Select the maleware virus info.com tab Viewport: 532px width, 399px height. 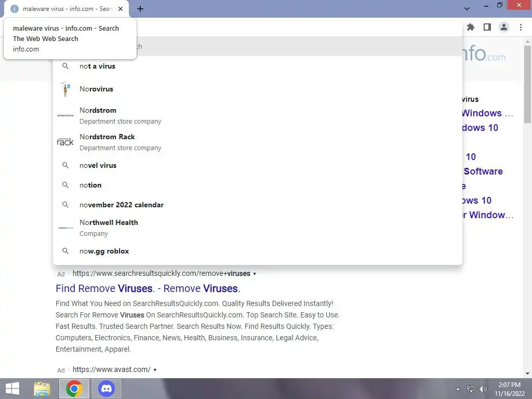pyautogui.click(x=66, y=9)
